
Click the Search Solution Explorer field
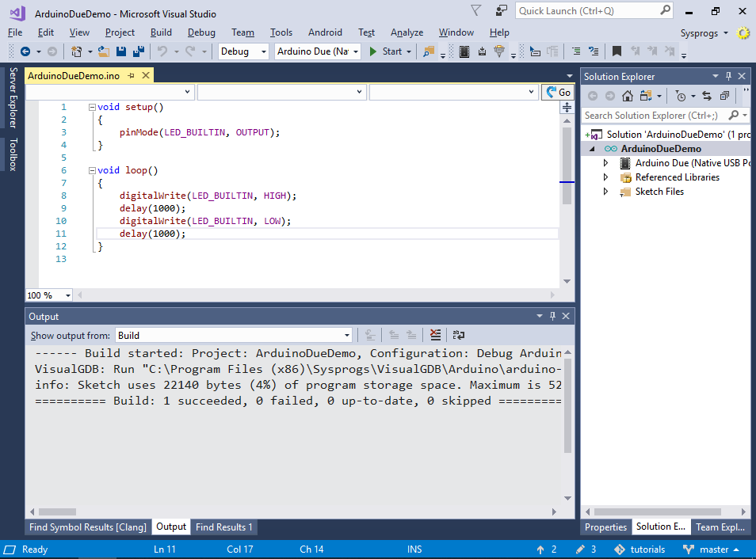point(666,115)
